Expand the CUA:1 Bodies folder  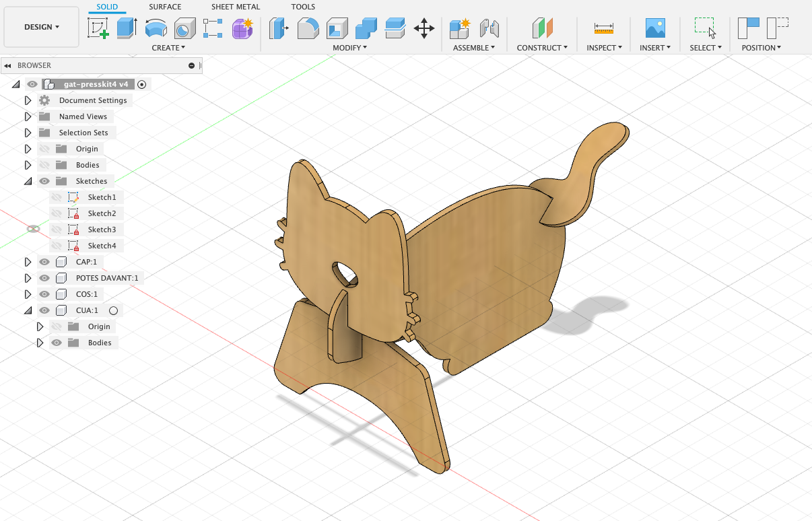click(40, 342)
